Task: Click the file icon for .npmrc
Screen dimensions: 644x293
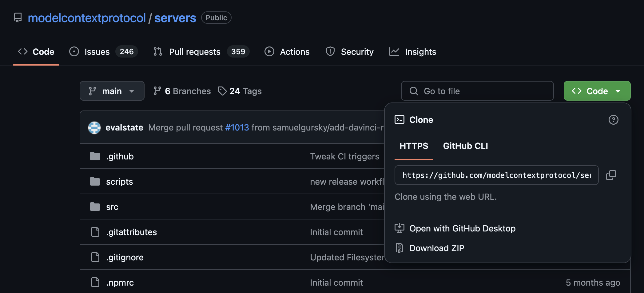Action: [x=95, y=282]
